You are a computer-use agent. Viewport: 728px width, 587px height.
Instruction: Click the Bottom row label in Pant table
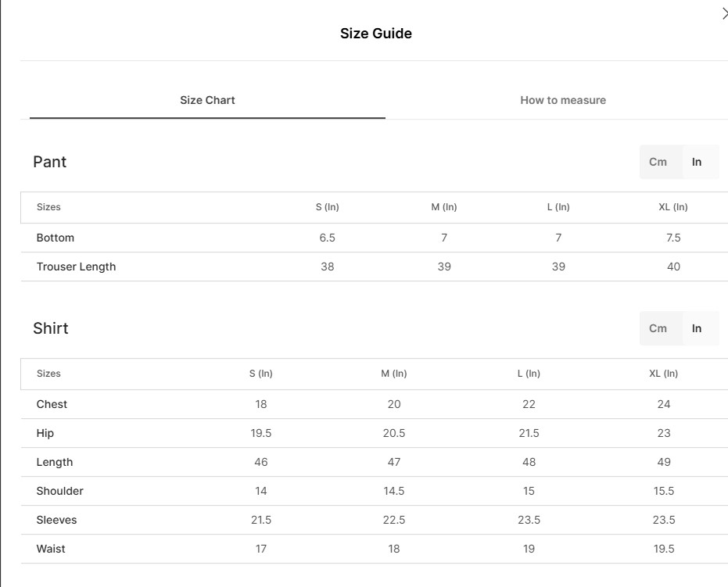pos(56,238)
